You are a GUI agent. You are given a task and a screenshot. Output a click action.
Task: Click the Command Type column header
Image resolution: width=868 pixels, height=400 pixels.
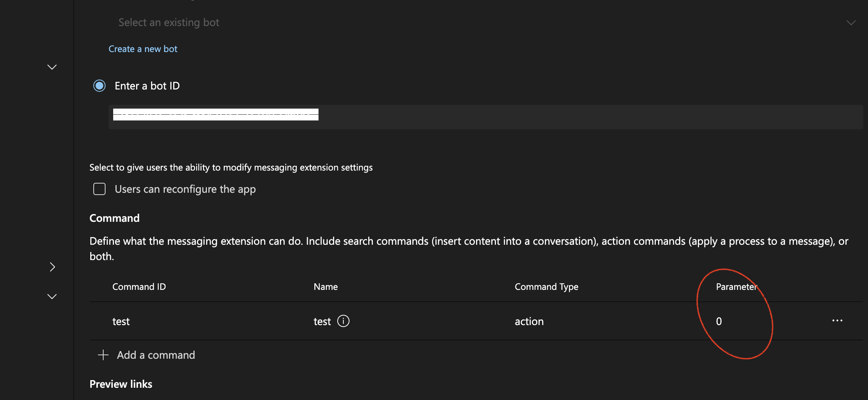tap(546, 287)
